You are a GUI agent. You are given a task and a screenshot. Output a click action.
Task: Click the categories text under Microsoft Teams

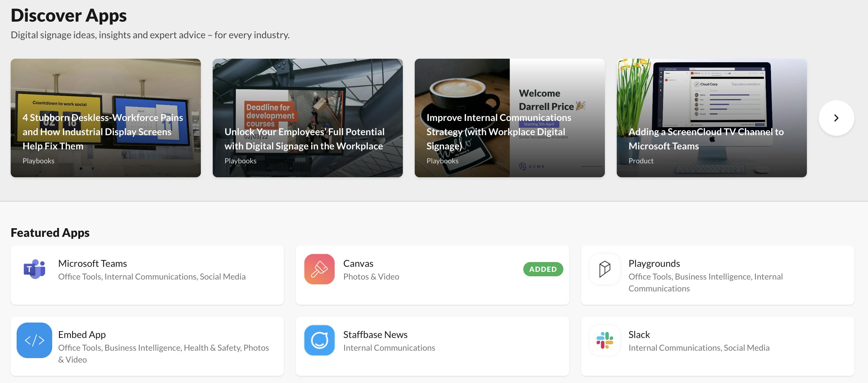152,277
